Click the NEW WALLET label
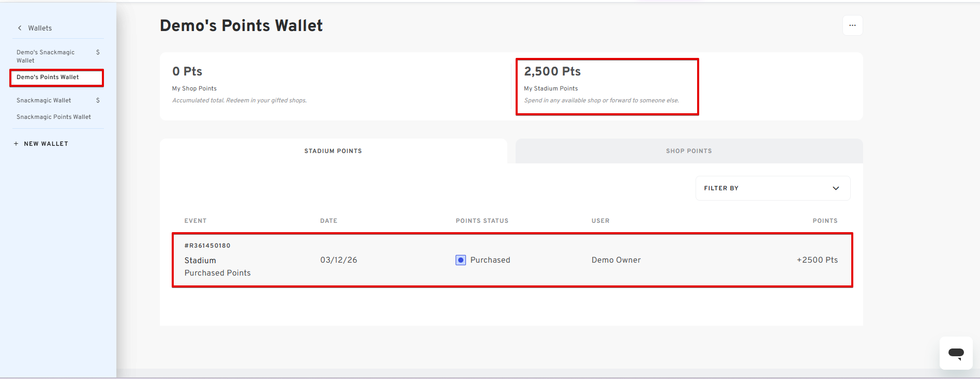 [46, 144]
